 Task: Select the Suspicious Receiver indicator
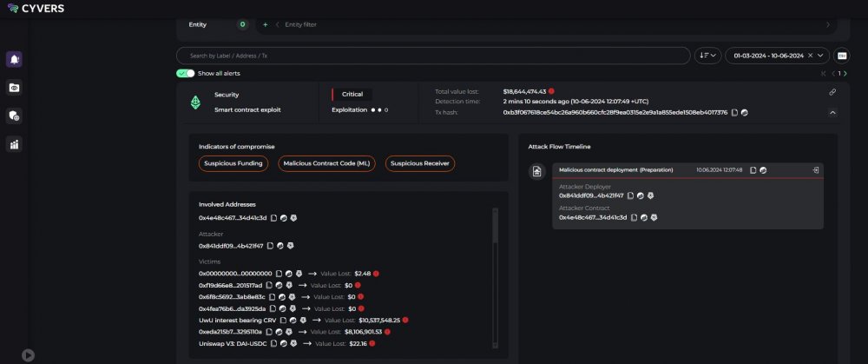coord(419,163)
